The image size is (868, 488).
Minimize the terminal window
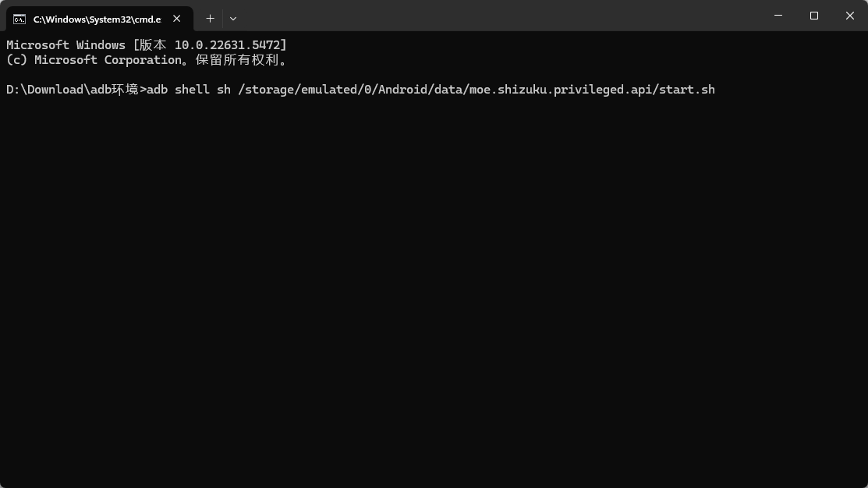pyautogui.click(x=778, y=16)
